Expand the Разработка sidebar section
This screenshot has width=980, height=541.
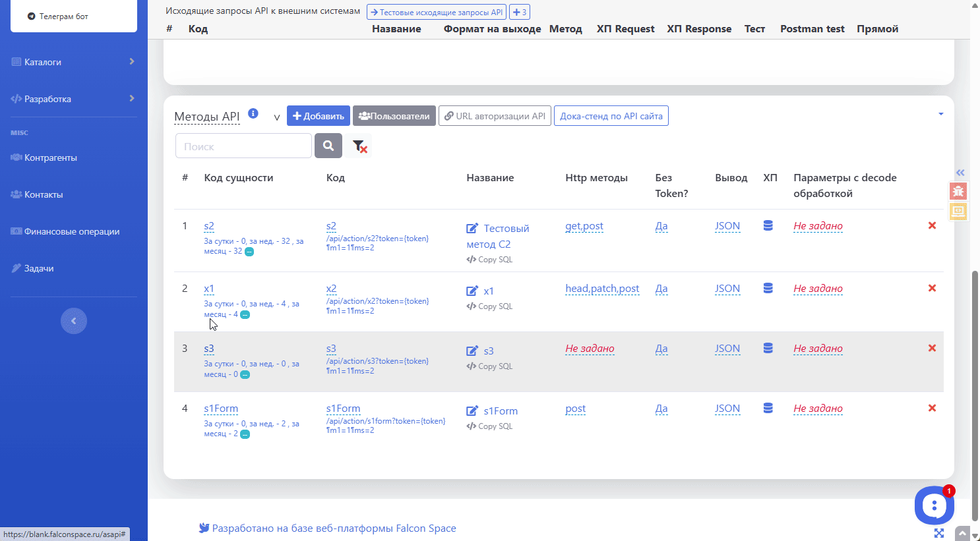click(73, 99)
